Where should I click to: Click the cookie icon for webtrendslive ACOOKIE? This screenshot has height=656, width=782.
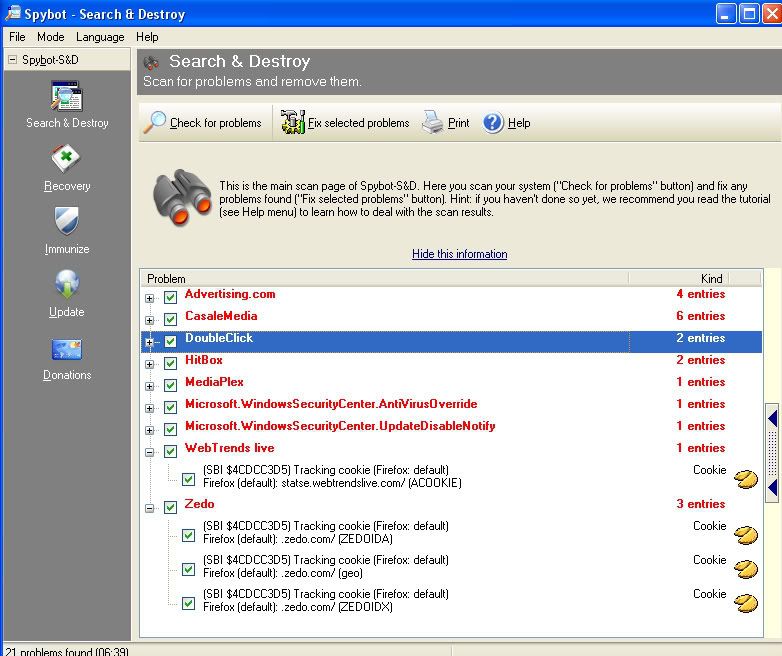[746, 479]
